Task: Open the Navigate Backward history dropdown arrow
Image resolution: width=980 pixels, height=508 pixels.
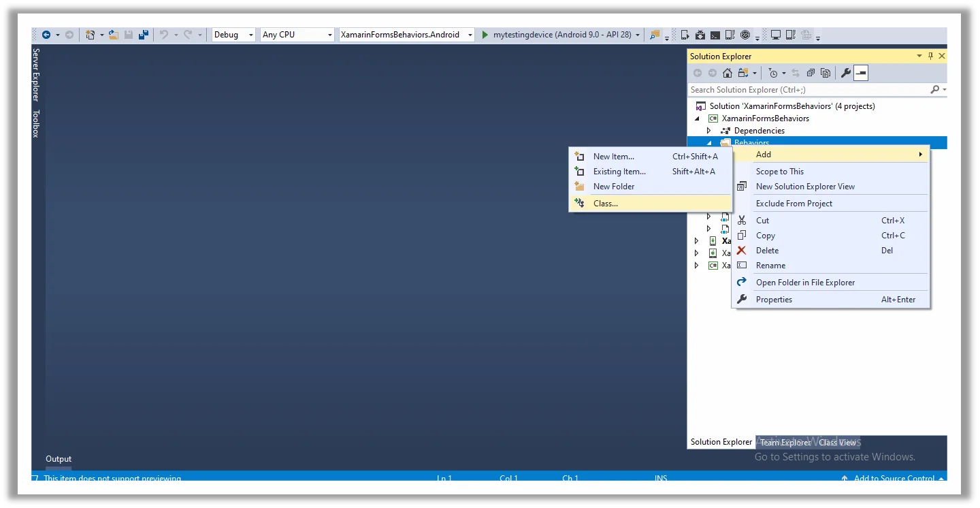Action: [x=57, y=35]
